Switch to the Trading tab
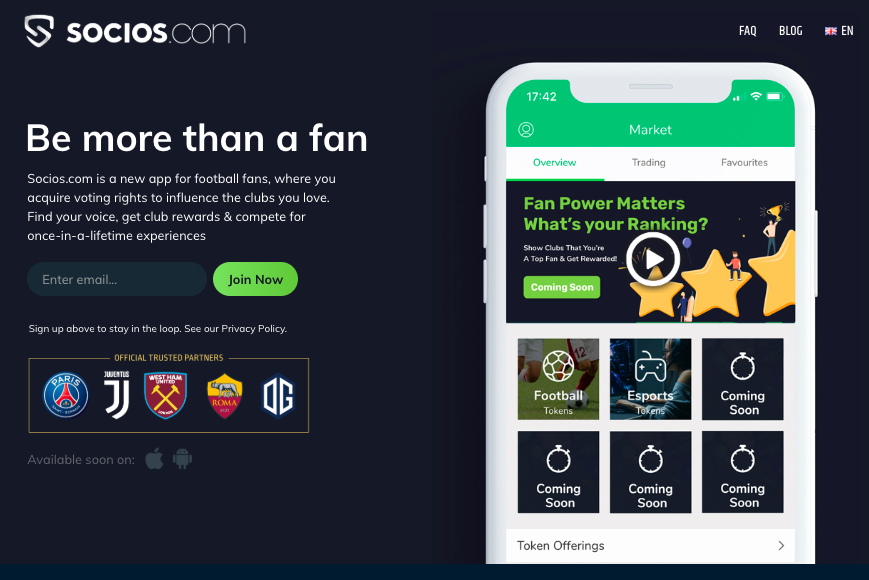This screenshot has height=580, width=869. point(648,162)
